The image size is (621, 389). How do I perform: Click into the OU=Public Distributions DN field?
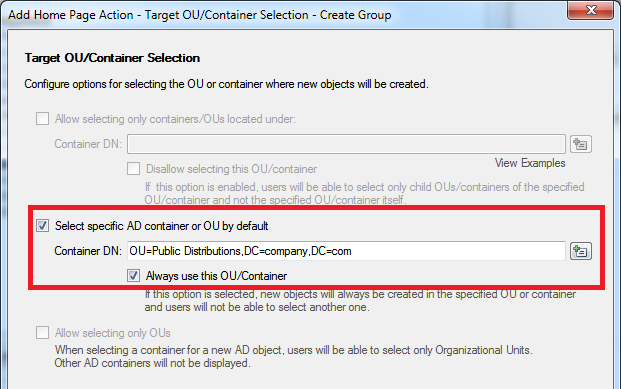pos(346,251)
